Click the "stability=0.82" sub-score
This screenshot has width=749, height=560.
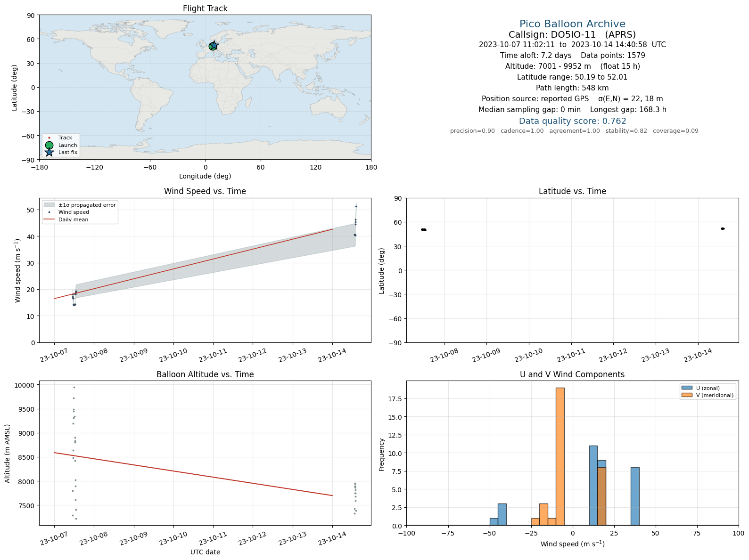626,131
